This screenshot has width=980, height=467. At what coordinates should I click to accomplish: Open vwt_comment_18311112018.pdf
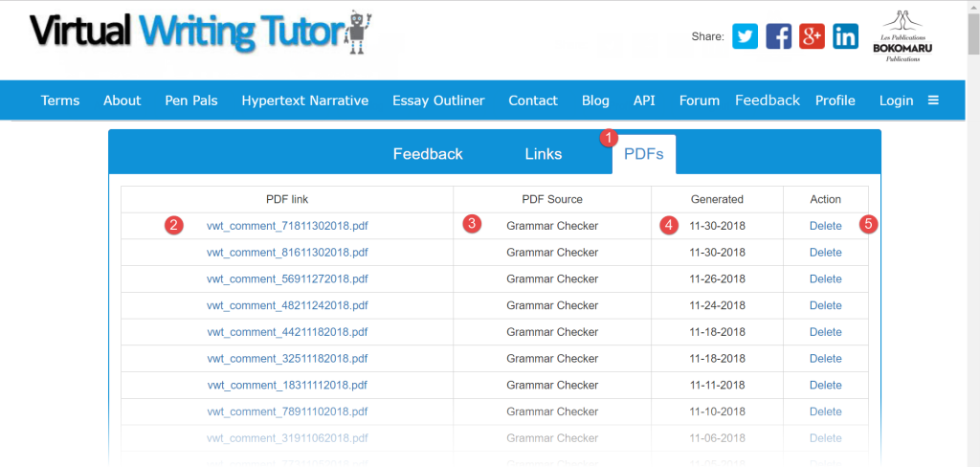[x=287, y=385]
